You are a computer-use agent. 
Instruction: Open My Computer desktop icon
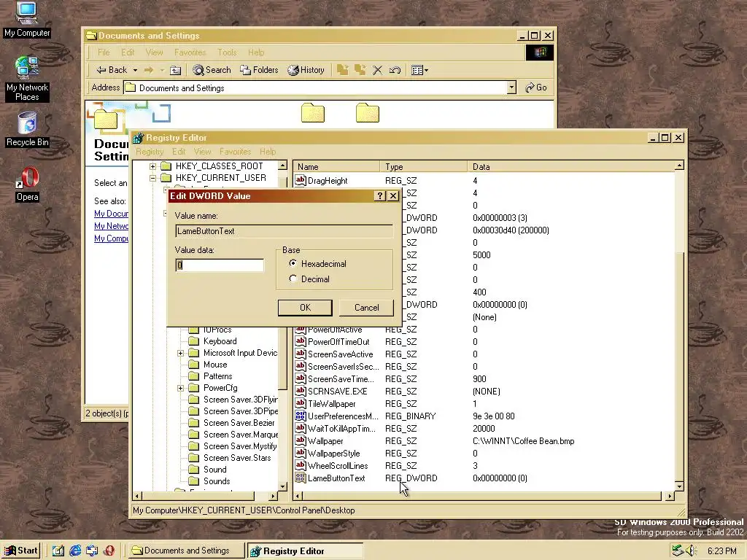27,19
